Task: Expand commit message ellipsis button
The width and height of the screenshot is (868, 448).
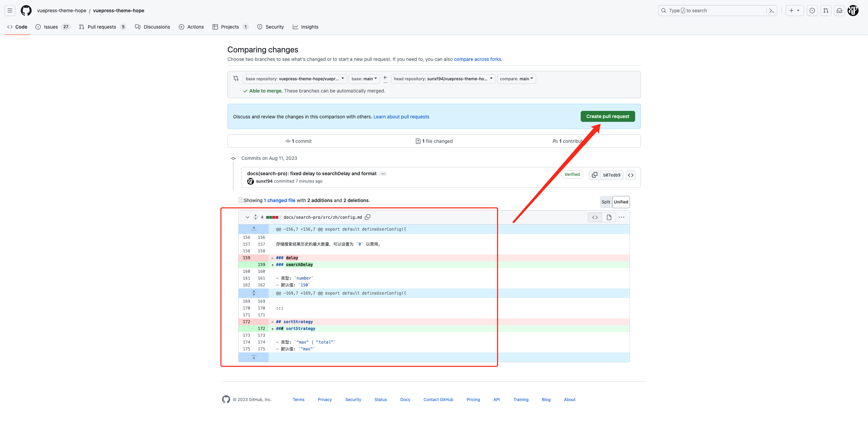Action: click(383, 173)
